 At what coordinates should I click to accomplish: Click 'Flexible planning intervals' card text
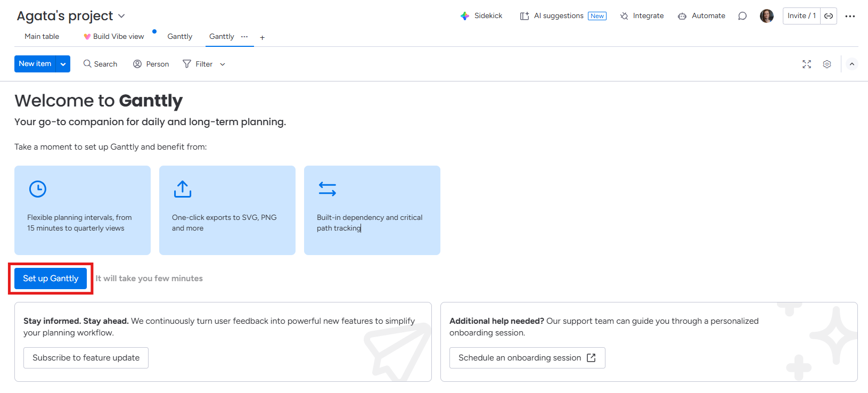[x=79, y=223]
